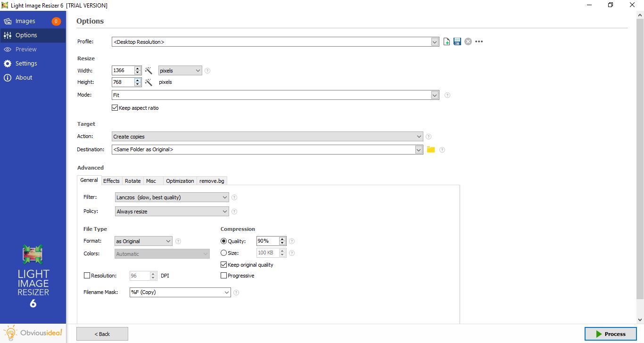644x343 pixels.
Task: Click the Images sidebar icon
Action: [8, 21]
